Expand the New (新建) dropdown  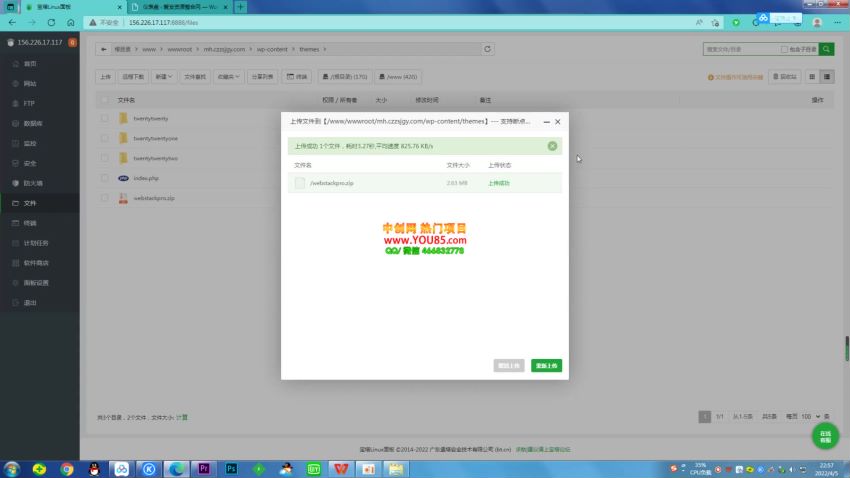(x=164, y=76)
